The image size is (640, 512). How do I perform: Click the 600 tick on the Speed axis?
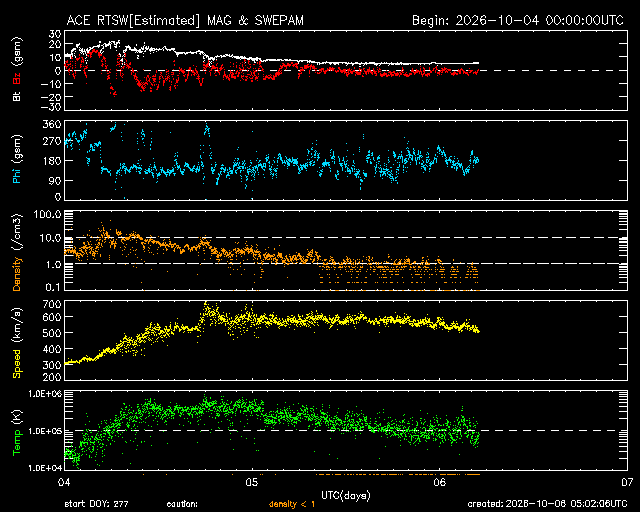52,317
